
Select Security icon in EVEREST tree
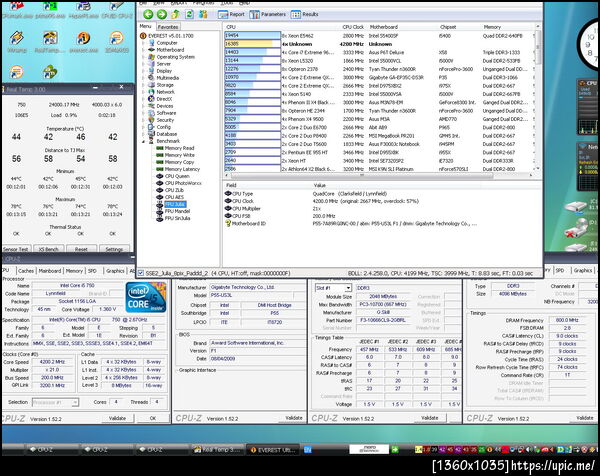coord(151,120)
